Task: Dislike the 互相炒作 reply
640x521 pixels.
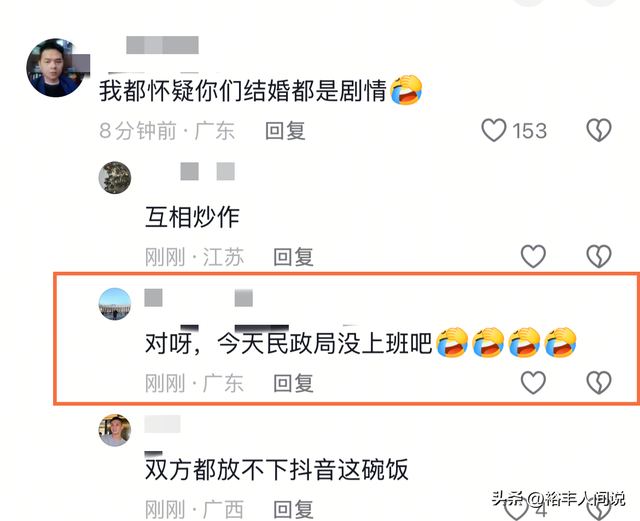Action: click(x=599, y=256)
